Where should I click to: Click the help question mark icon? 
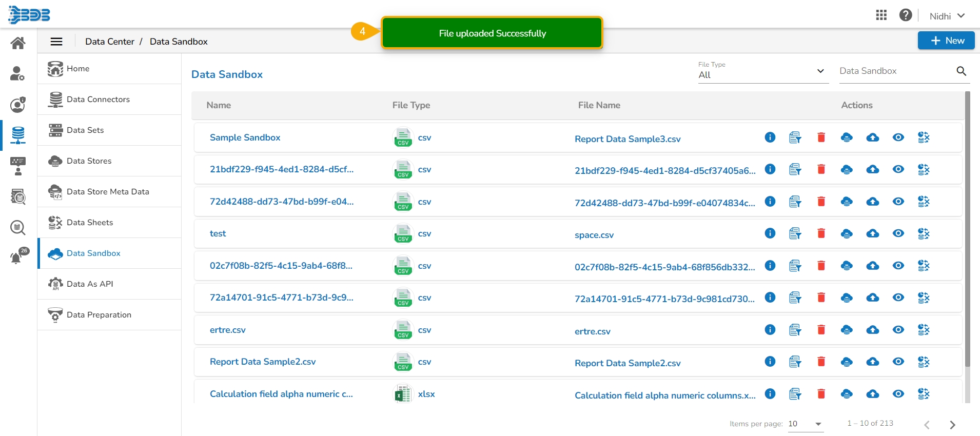(906, 15)
